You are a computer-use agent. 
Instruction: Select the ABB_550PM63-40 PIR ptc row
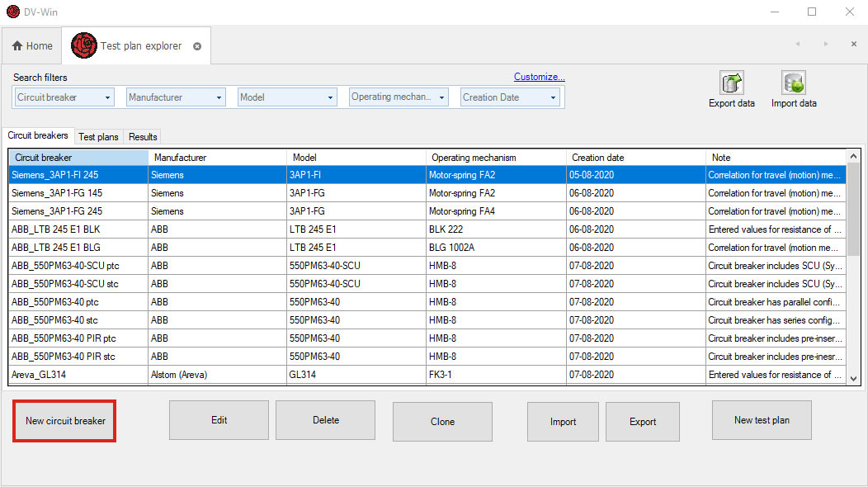coord(427,338)
